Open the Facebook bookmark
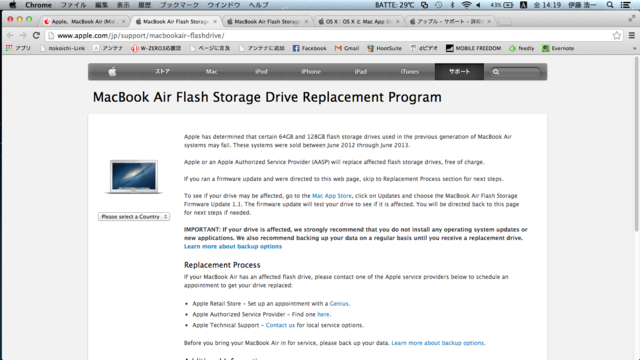 (309, 48)
